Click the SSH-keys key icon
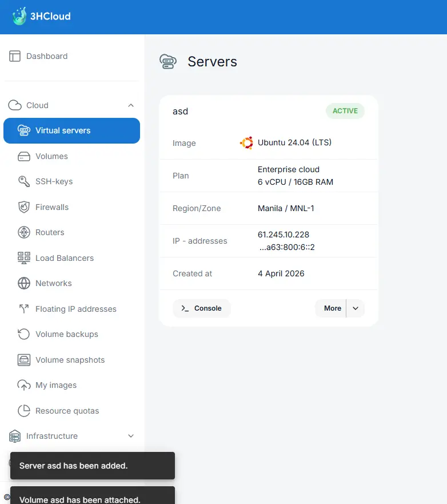This screenshot has width=447, height=504. click(24, 181)
